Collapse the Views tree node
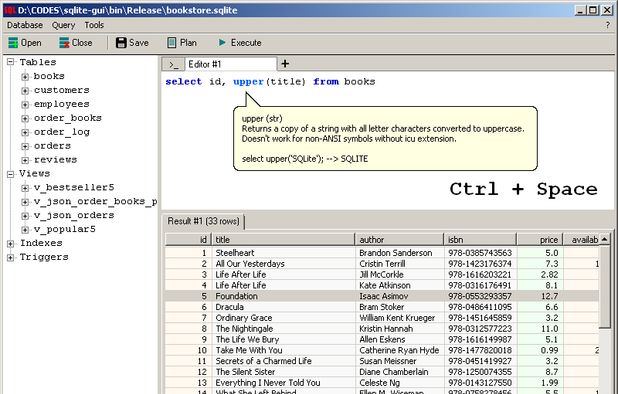This screenshot has height=394, width=618. click(x=11, y=174)
